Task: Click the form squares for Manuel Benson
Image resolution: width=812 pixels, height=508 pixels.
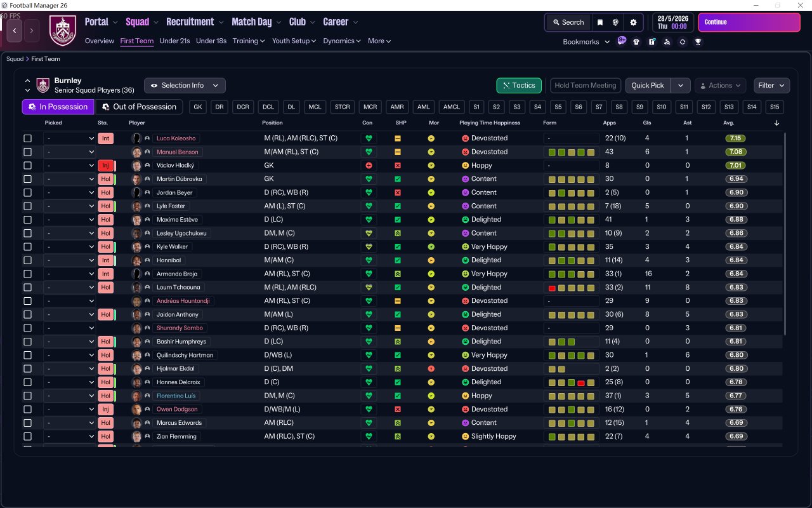Action: tap(572, 152)
